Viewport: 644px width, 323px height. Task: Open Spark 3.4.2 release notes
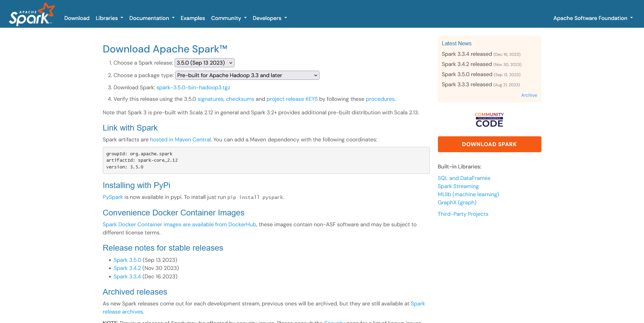[127, 268]
